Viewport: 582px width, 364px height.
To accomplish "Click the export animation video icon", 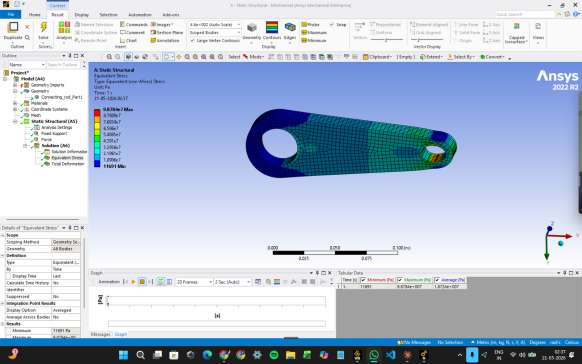I will click(x=258, y=282).
